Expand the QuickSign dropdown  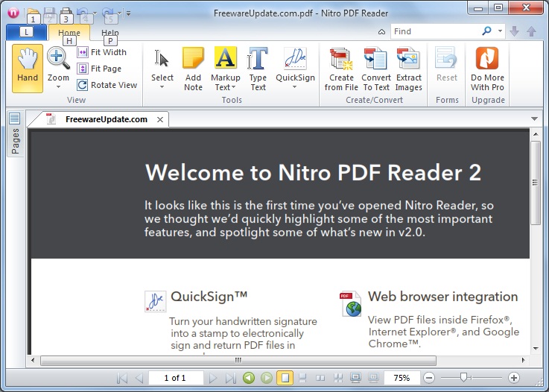coord(295,87)
